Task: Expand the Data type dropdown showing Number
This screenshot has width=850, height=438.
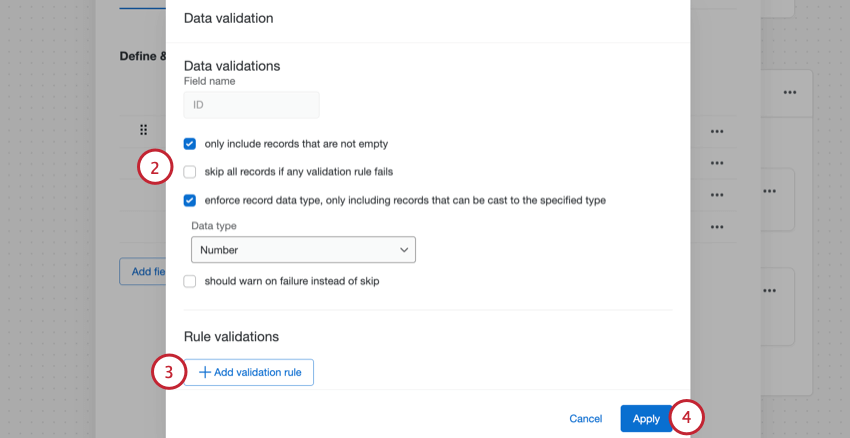Action: coord(303,249)
